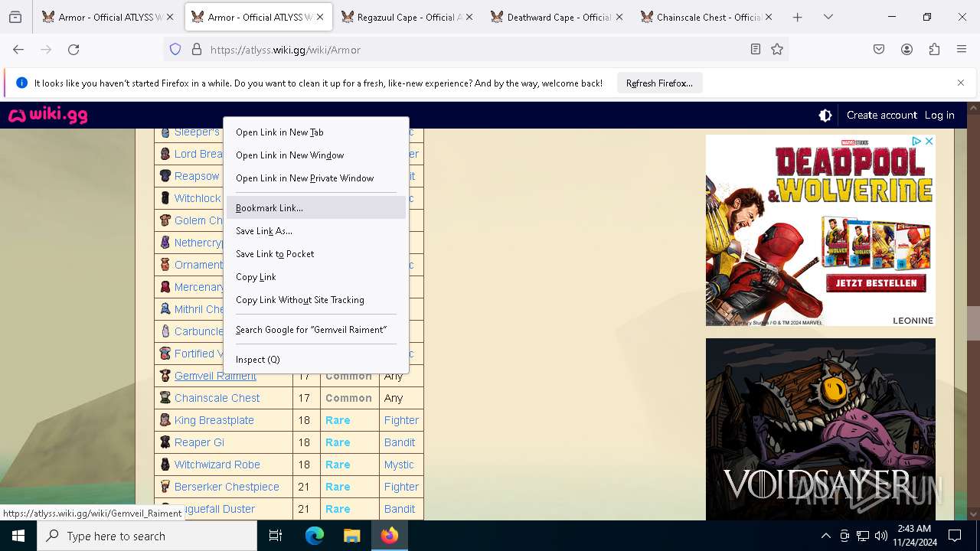Image resolution: width=980 pixels, height=551 pixels.
Task: Search Google for "Gemveil Raiment"
Action: 316,330
